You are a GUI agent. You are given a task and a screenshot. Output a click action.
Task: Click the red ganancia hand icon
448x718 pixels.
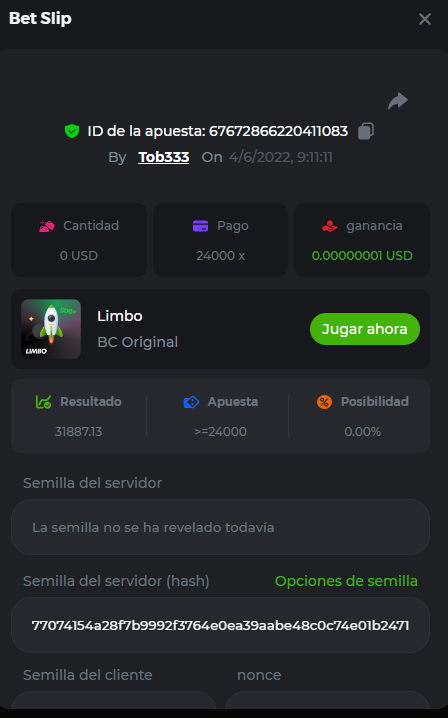tap(329, 226)
